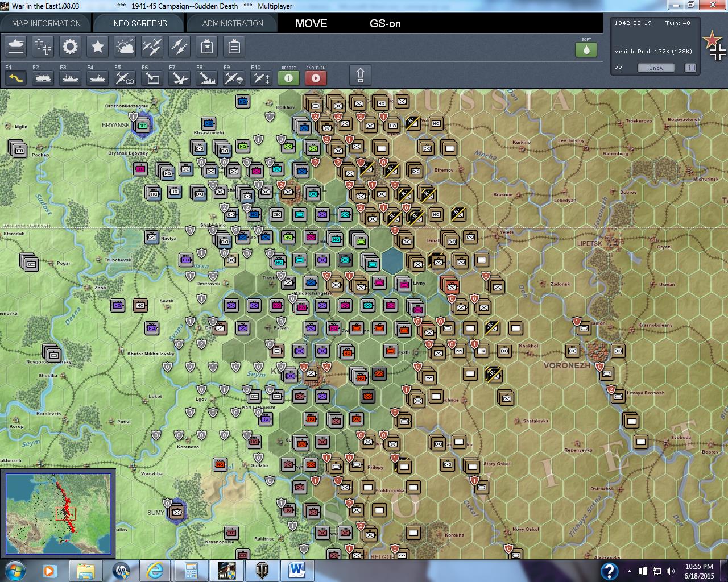Click the blue help question mark icon

[x=609, y=571]
